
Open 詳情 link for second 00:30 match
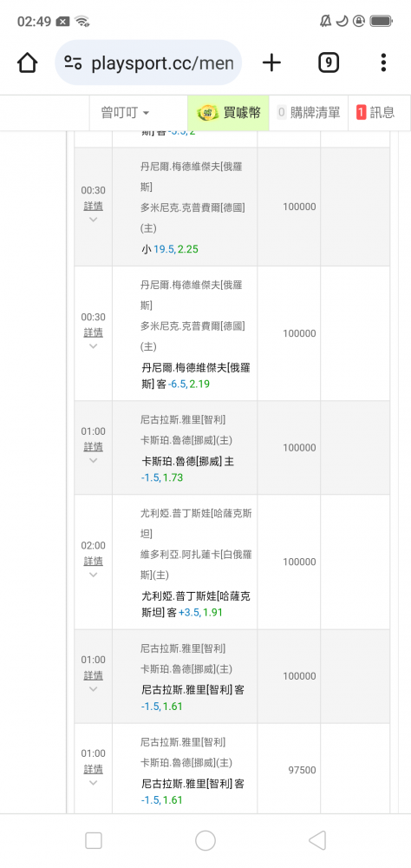point(93,332)
